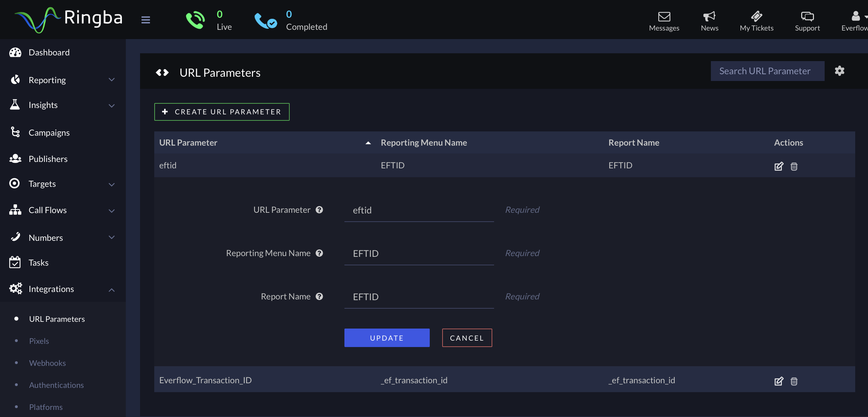868x417 pixels.
Task: Click the Reporting Menu Name input field
Action: [419, 254]
